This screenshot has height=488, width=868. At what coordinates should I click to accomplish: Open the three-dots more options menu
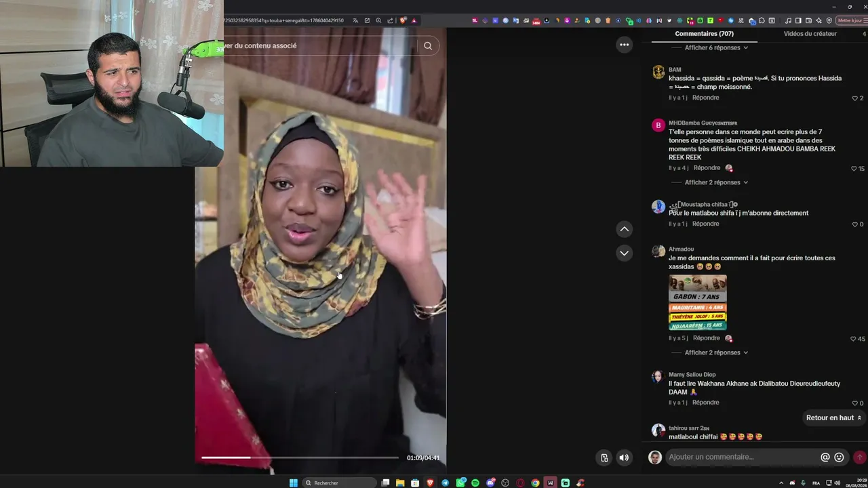[624, 45]
